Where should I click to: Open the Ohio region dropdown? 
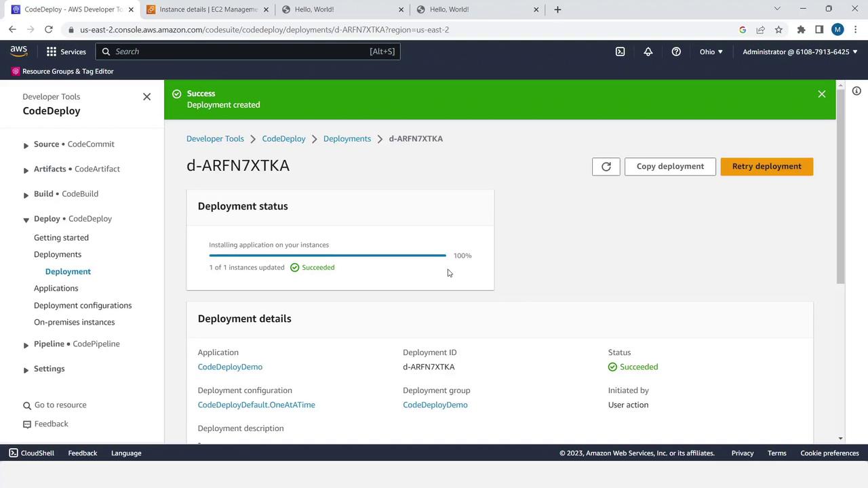click(711, 52)
